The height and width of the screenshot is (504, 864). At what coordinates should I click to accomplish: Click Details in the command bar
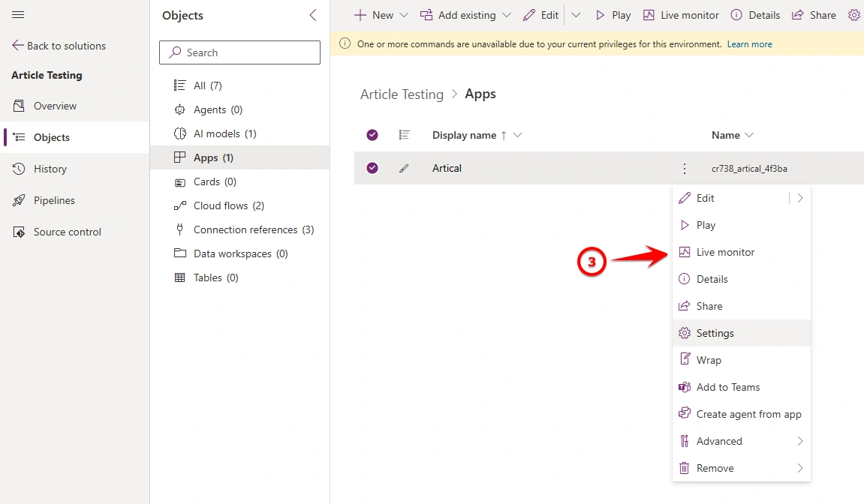755,16
